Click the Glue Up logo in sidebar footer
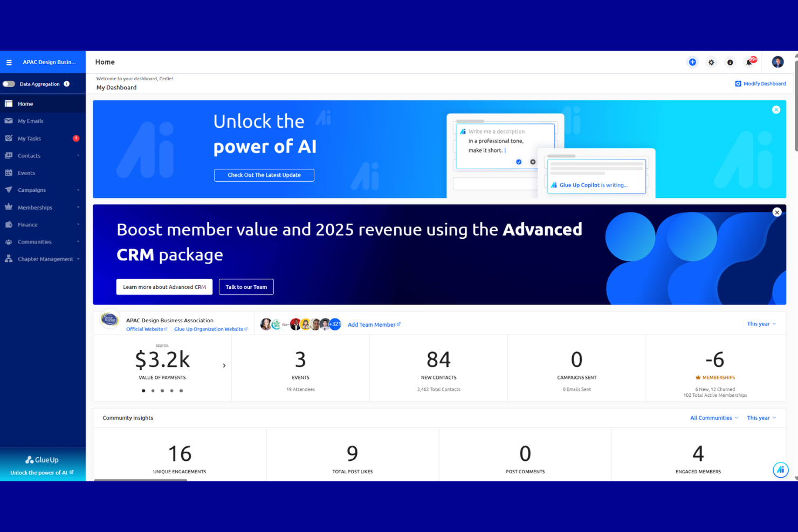Viewport: 798px width, 532px height. tap(42, 460)
